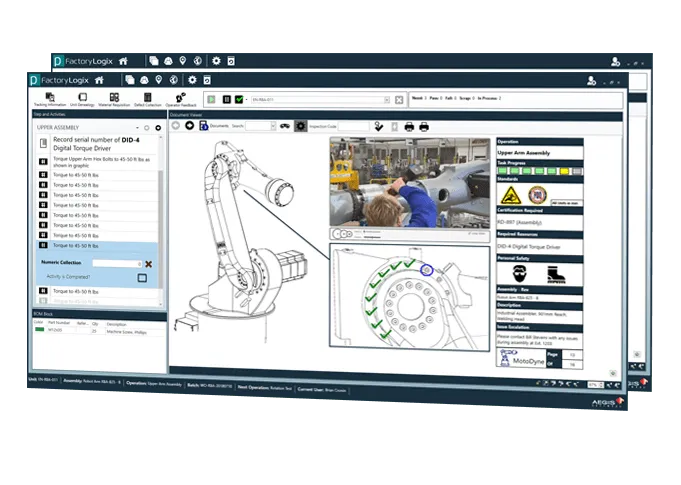Expand the UPPER ASSEMBLY dropdown arrow
This screenshot has height=485, width=681.
pyautogui.click(x=137, y=128)
